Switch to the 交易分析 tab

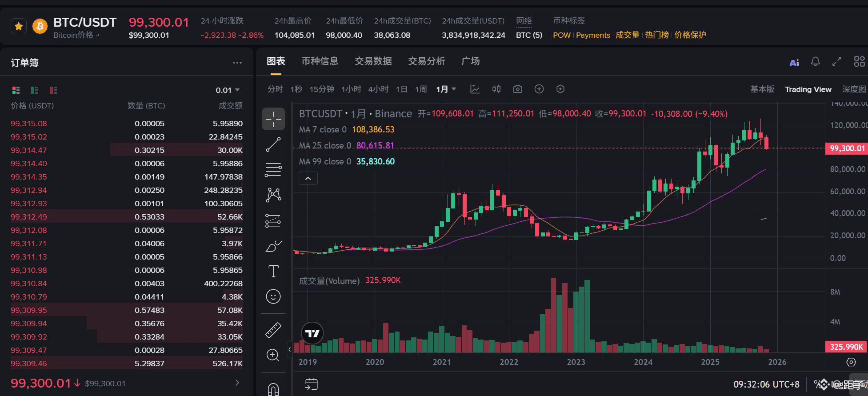coord(426,61)
